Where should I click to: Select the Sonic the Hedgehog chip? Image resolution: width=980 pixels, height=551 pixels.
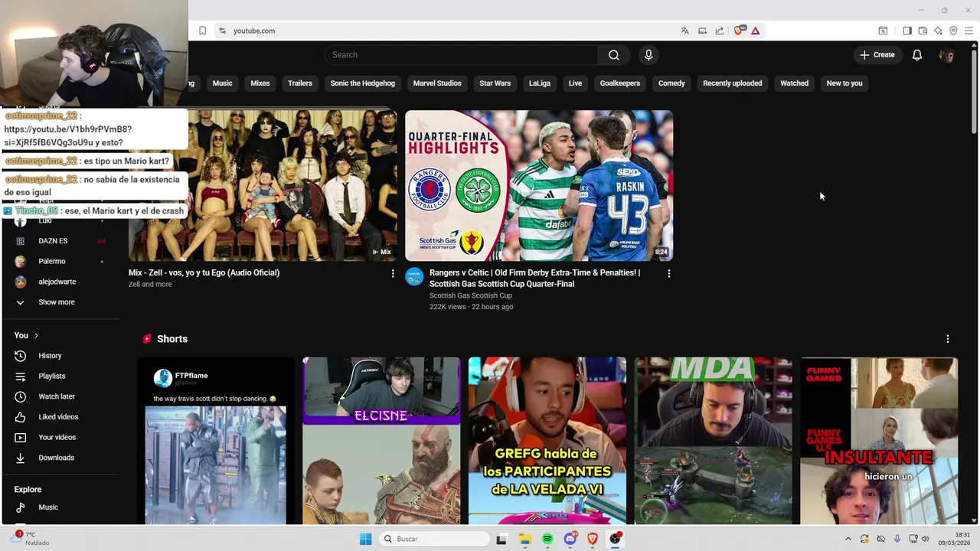tap(363, 83)
